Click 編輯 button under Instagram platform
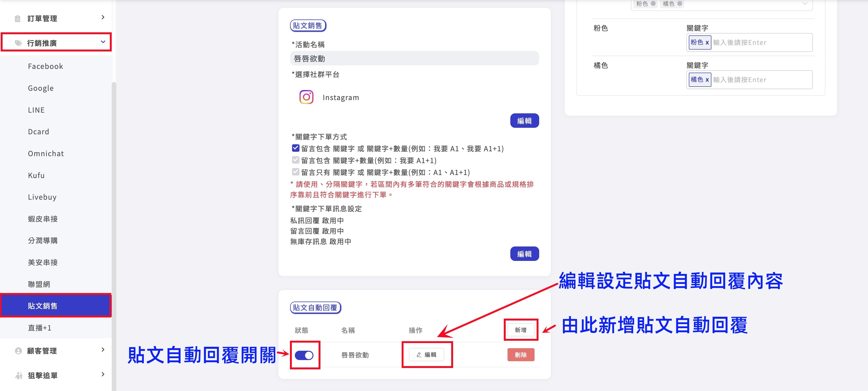Image resolution: width=868 pixels, height=391 pixels. [x=524, y=121]
